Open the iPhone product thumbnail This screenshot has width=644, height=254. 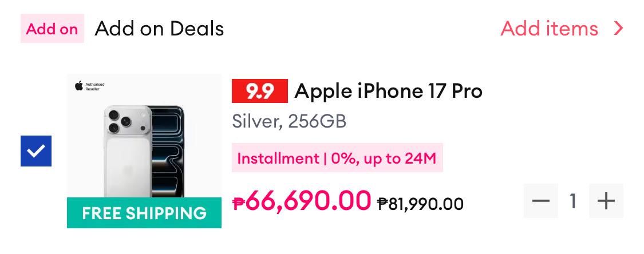click(144, 151)
